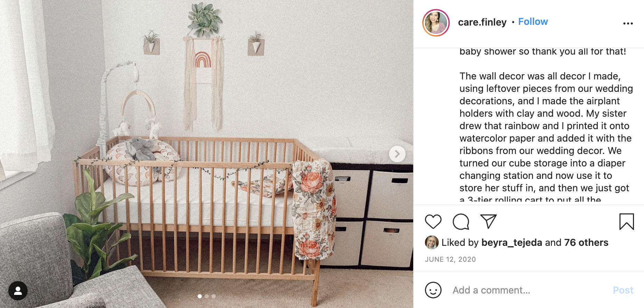Show tagged people icon on photo

pyautogui.click(x=18, y=291)
